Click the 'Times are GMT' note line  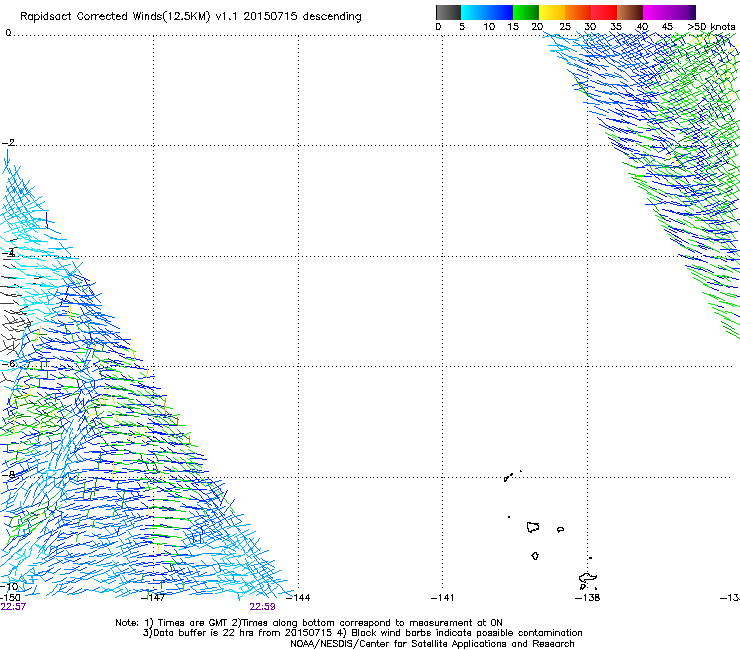(309, 623)
